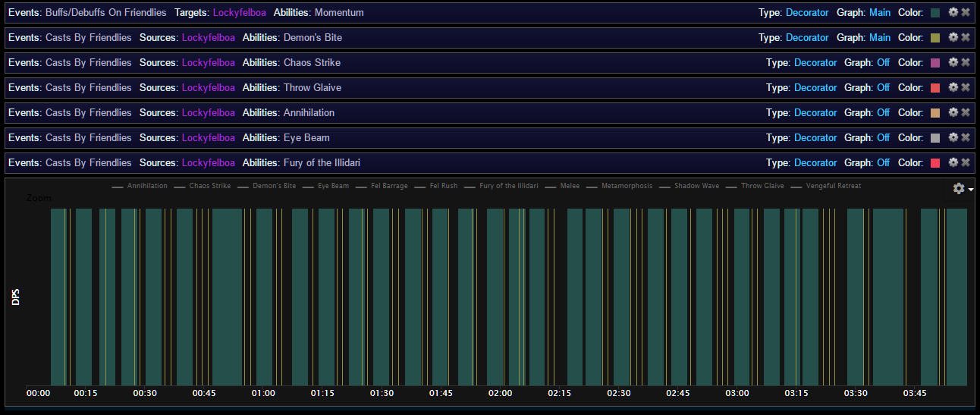Toggle Graph Off setting for Eye Beam
Screen dimensions: 980x415
click(883, 138)
